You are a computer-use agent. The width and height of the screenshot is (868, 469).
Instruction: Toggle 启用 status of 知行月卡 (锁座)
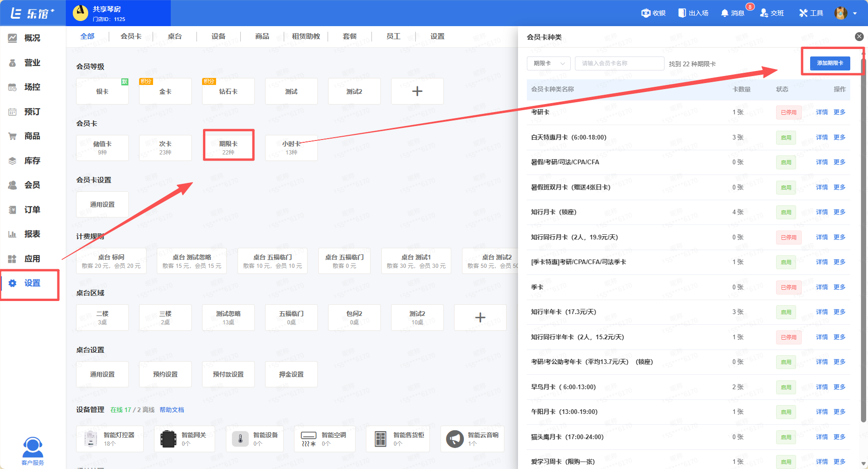786,212
